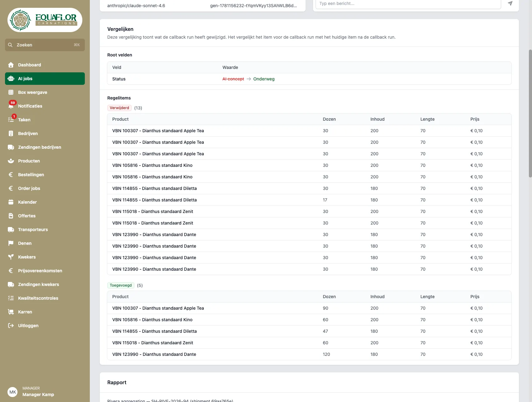Image resolution: width=532 pixels, height=402 pixels.
Task: Click added row 'VBN 105816 - Dianthus standaard Kino' with 60
Action: click(x=309, y=320)
